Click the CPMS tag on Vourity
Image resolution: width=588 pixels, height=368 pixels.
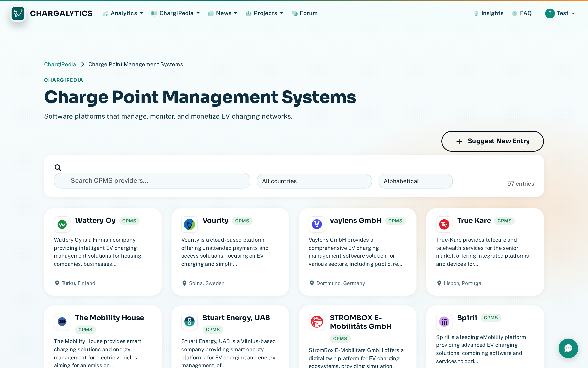coord(242,221)
